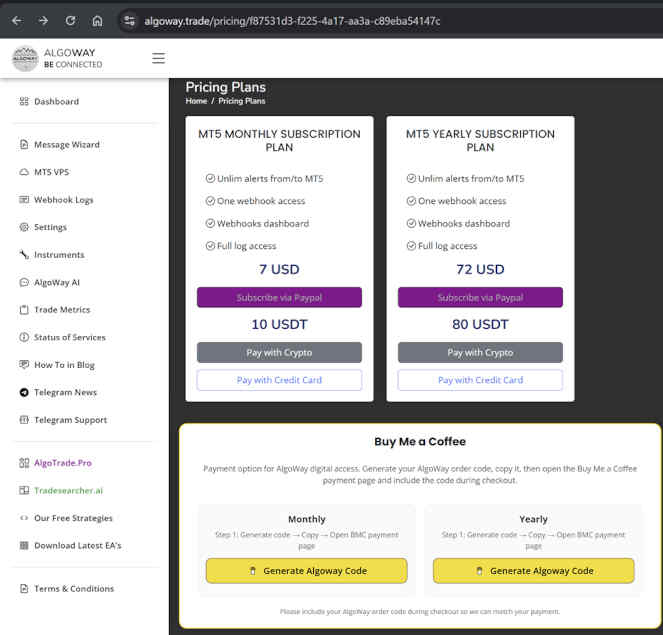Click the How To in Blog icon

[24, 364]
